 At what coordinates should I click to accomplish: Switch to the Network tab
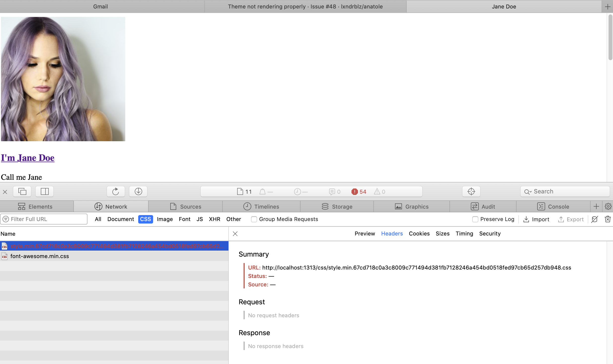point(111,206)
